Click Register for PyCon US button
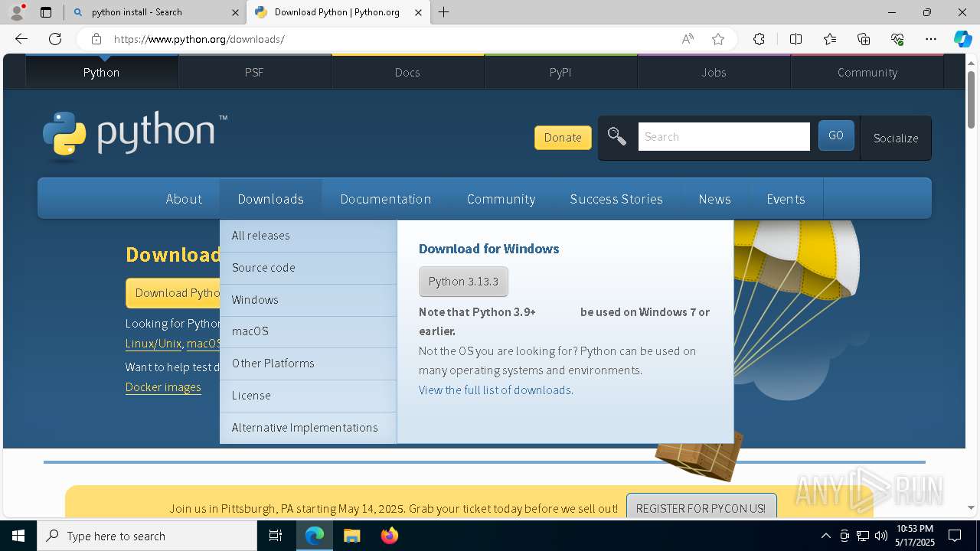The height and width of the screenshot is (551, 980). click(x=701, y=507)
